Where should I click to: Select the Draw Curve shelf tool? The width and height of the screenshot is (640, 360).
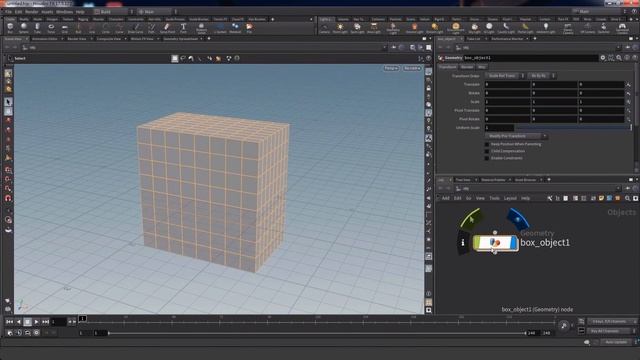click(x=136, y=28)
